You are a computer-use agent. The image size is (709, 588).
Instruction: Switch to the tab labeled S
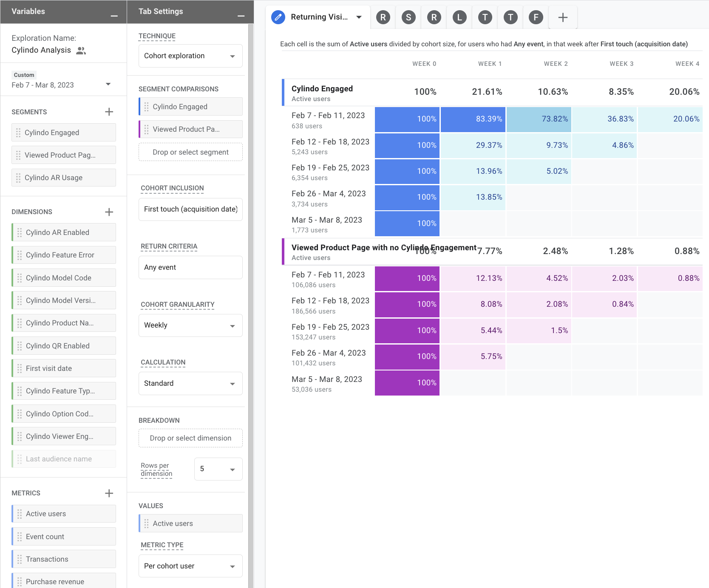[x=408, y=17]
